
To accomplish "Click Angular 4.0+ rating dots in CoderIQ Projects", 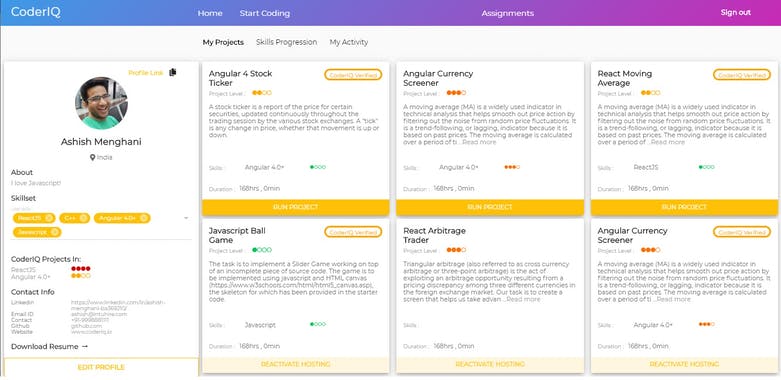I will pyautogui.click(x=81, y=276).
